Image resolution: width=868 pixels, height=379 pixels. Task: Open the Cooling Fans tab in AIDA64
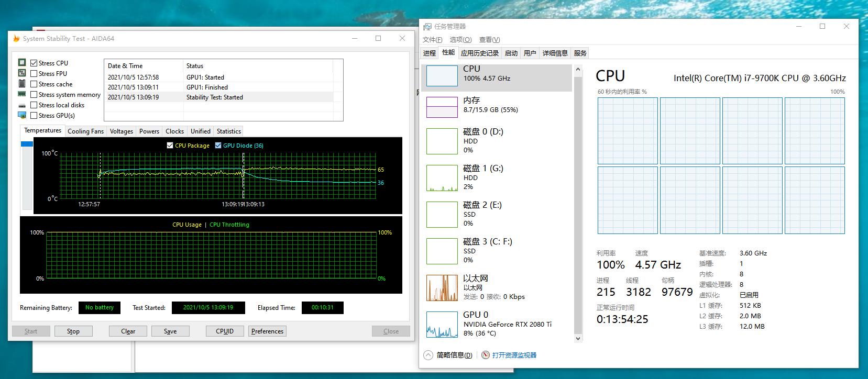[86, 131]
